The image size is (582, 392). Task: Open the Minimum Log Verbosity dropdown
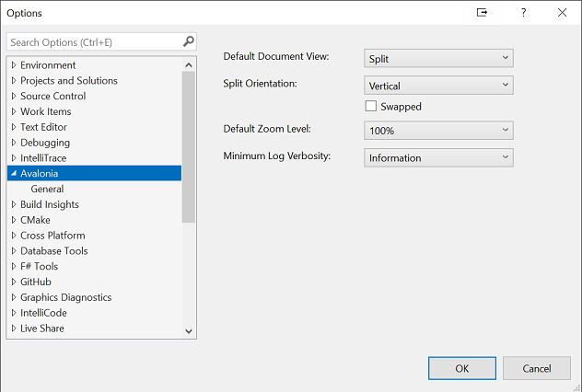[x=438, y=157]
